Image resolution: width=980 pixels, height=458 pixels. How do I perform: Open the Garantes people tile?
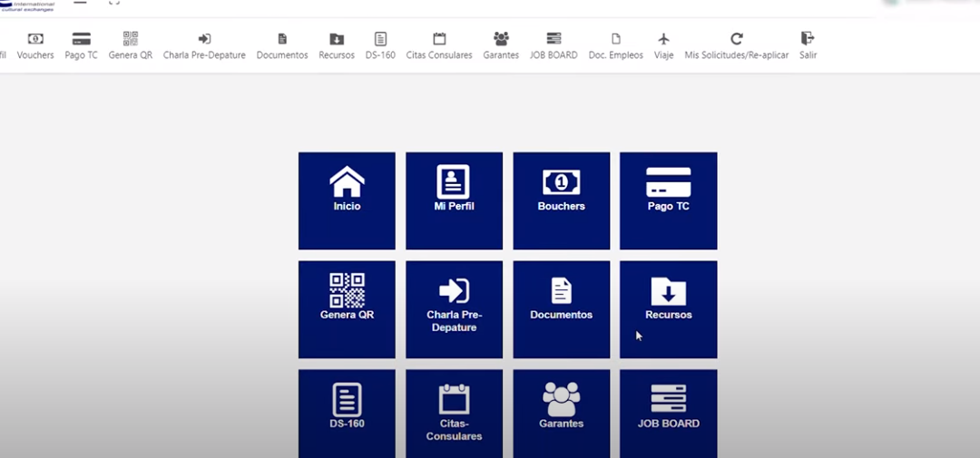(562, 413)
